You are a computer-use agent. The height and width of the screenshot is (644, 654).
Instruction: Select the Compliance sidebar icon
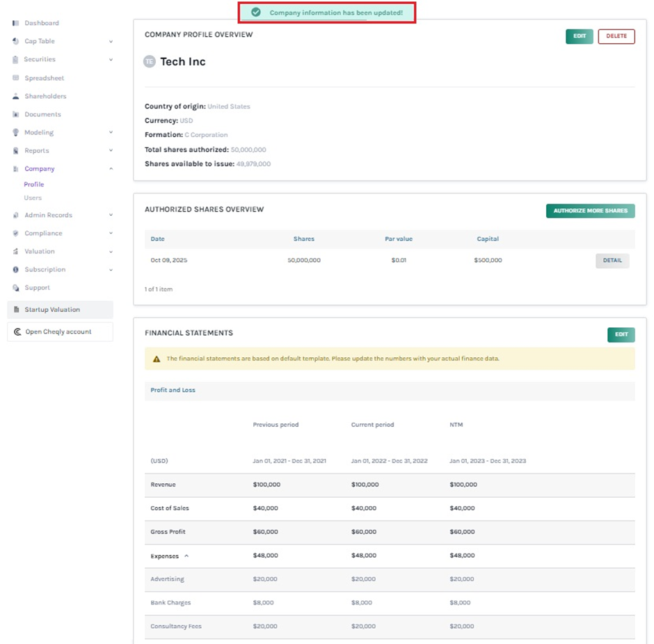(15, 233)
